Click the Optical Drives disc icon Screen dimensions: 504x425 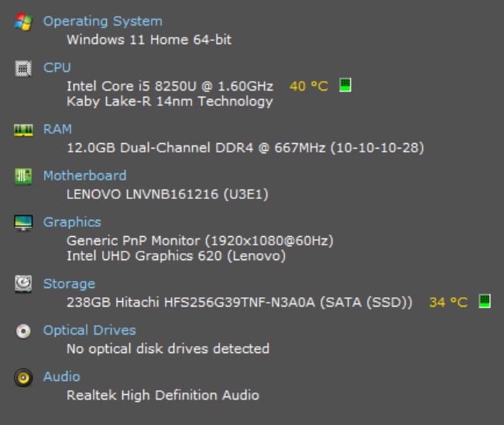pos(23,331)
